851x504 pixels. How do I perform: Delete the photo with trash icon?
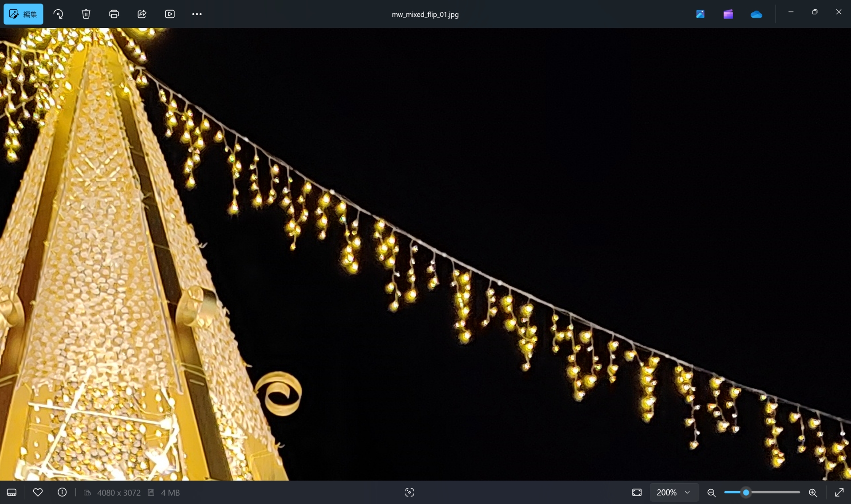coord(86,14)
